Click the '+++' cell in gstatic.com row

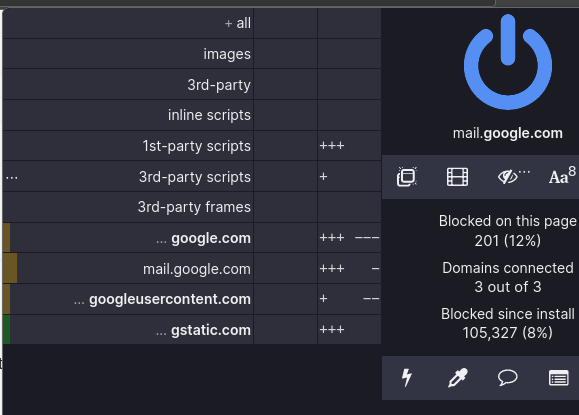(349, 329)
